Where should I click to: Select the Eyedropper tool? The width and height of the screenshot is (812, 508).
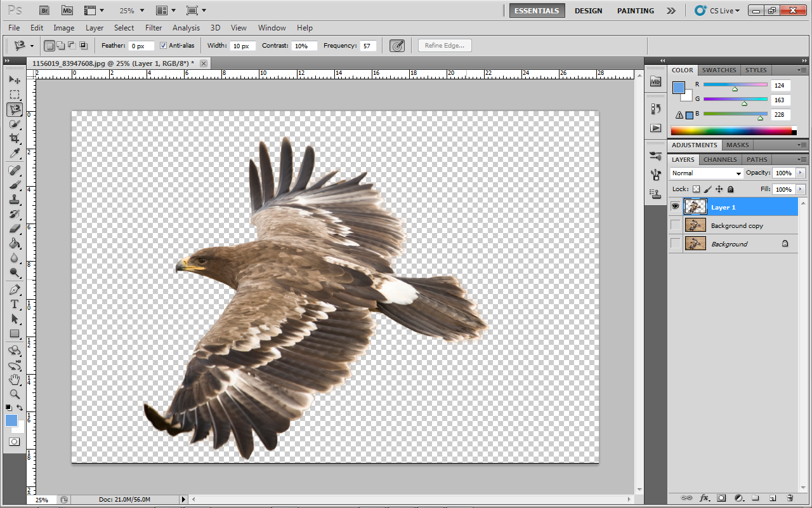click(x=15, y=153)
